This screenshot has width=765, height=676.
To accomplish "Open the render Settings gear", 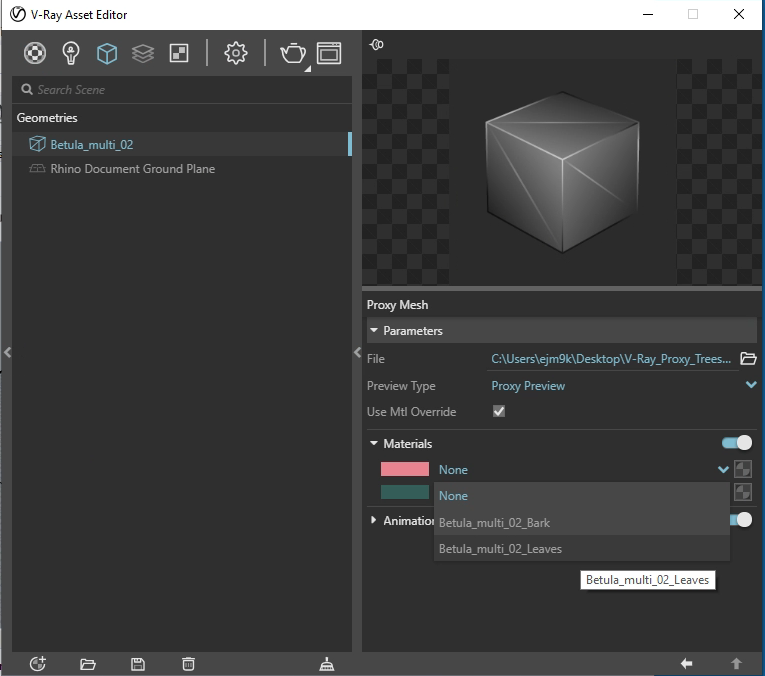I will coord(236,53).
